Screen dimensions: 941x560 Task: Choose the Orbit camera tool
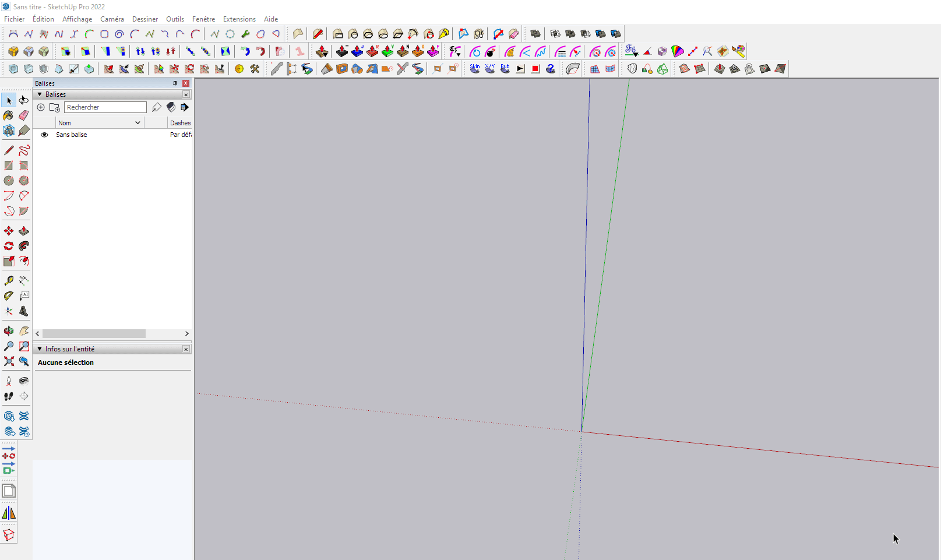tap(9, 331)
